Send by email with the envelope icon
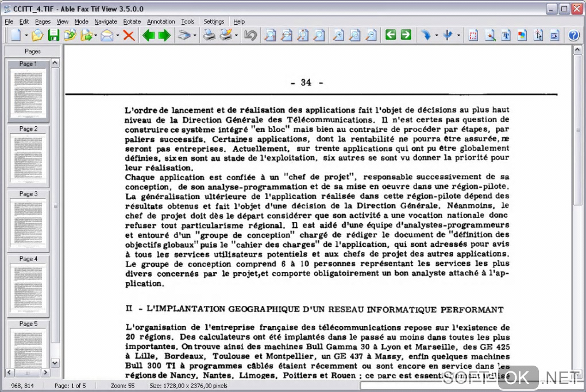Viewport: 586px width, 392px height. (107, 36)
